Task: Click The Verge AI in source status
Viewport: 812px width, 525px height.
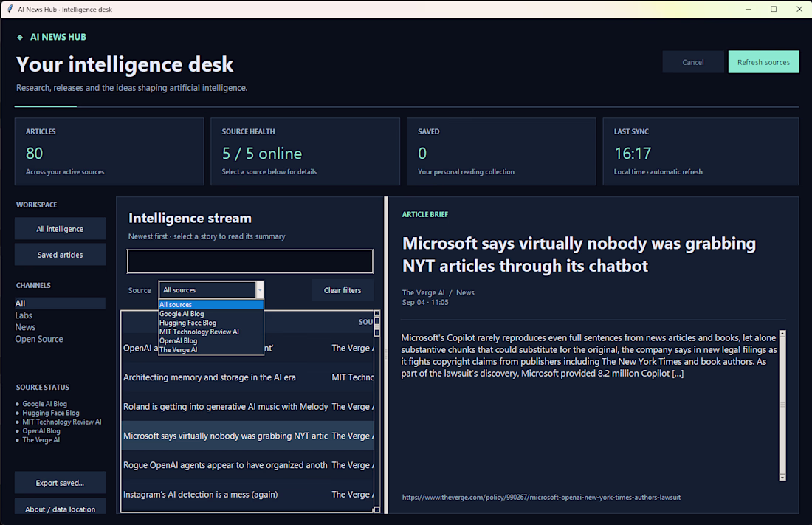Action: click(x=41, y=440)
